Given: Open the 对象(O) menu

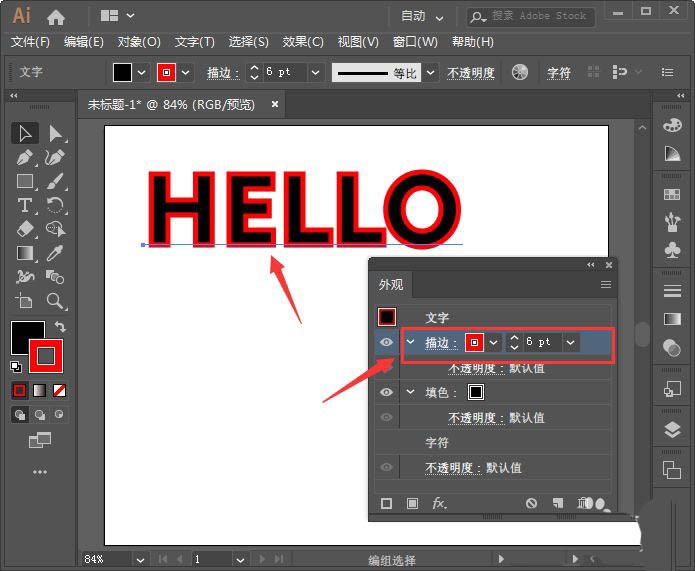Looking at the screenshot, I should click(x=139, y=42).
